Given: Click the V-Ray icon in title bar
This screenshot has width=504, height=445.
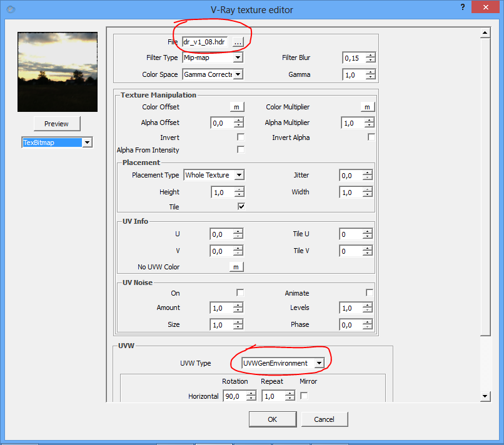Looking at the screenshot, I should [11, 9].
